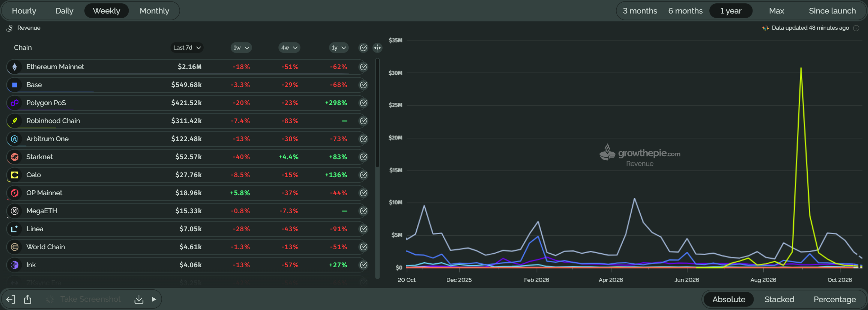This screenshot has height=310, width=868.
Task: Choose the Since launch time range
Action: tap(832, 11)
